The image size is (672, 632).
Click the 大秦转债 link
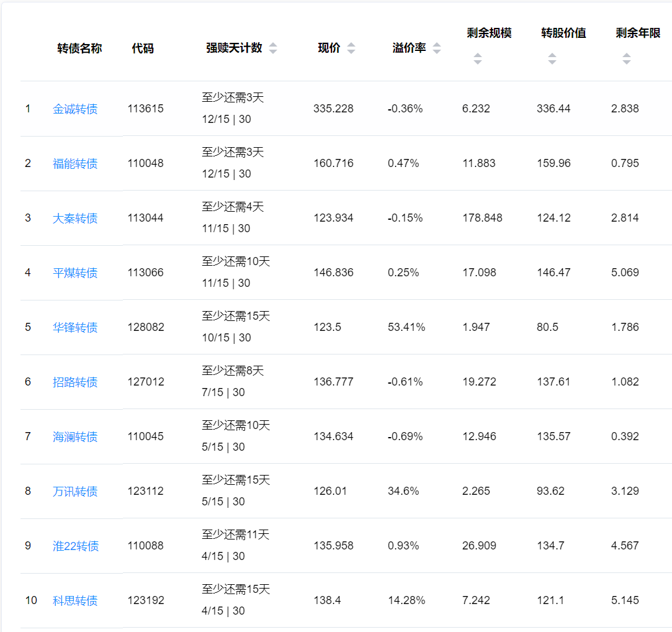pos(75,219)
